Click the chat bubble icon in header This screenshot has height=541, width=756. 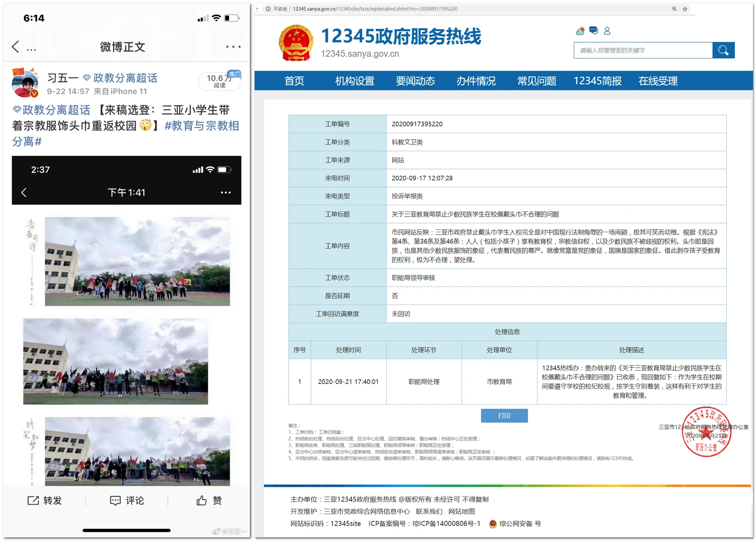[594, 31]
